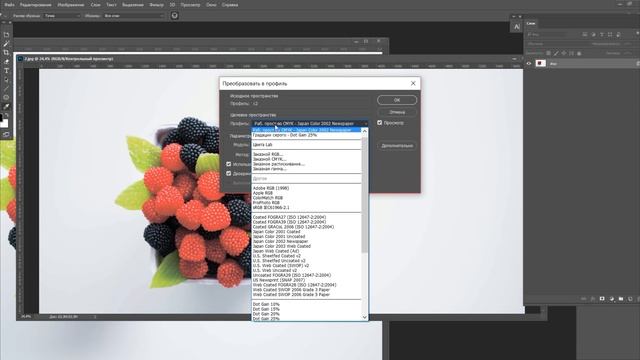Click the Дополнительно button
Image resolution: width=640 pixels, height=360 pixels.
pos(397,146)
